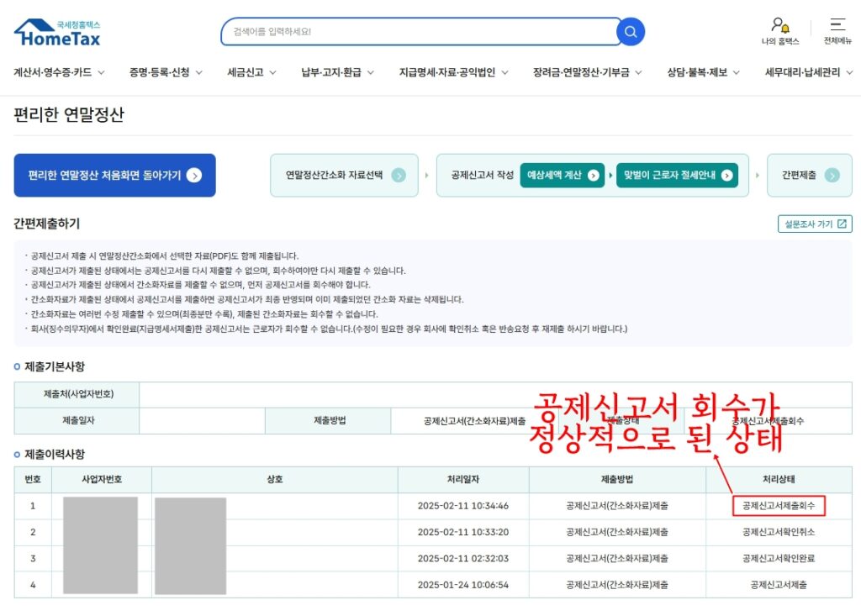The height and width of the screenshot is (616, 861).
Task: Click 공제신고서 작성 step label
Action: 482,175
